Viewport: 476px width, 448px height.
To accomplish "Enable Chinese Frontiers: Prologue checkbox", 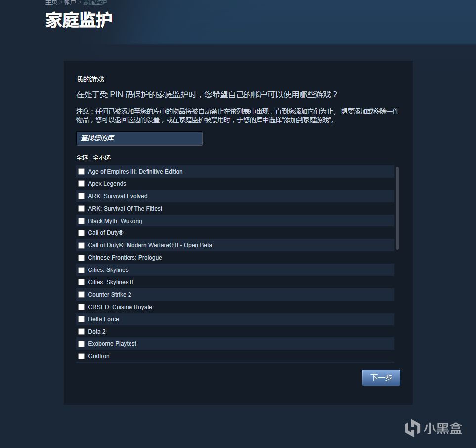I will click(x=81, y=258).
